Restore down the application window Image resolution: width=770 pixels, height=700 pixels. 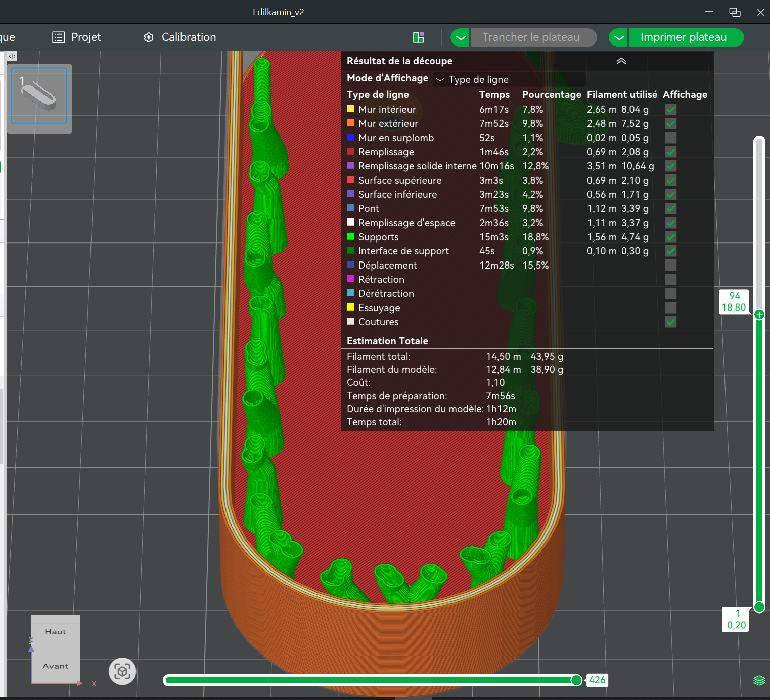coord(735,12)
